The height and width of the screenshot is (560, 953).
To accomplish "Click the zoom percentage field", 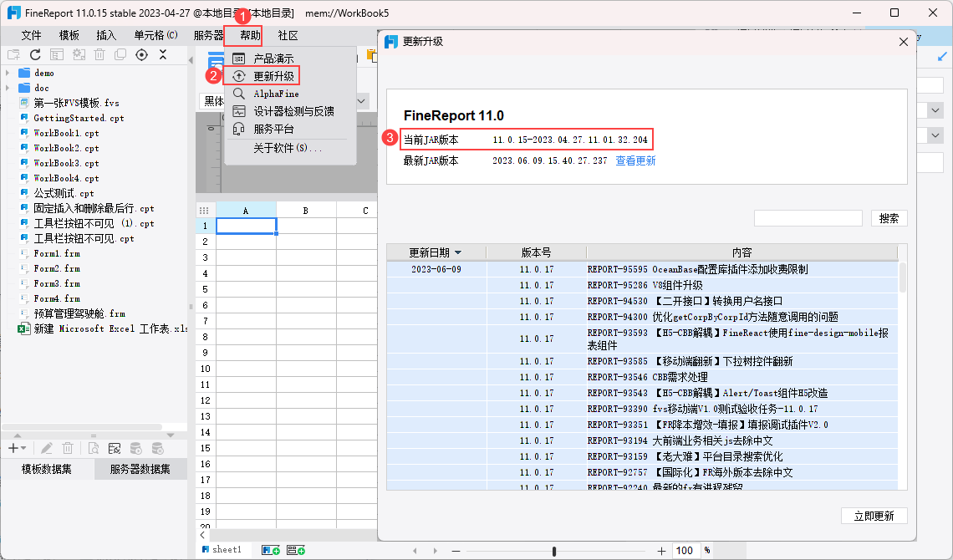I will (686, 551).
